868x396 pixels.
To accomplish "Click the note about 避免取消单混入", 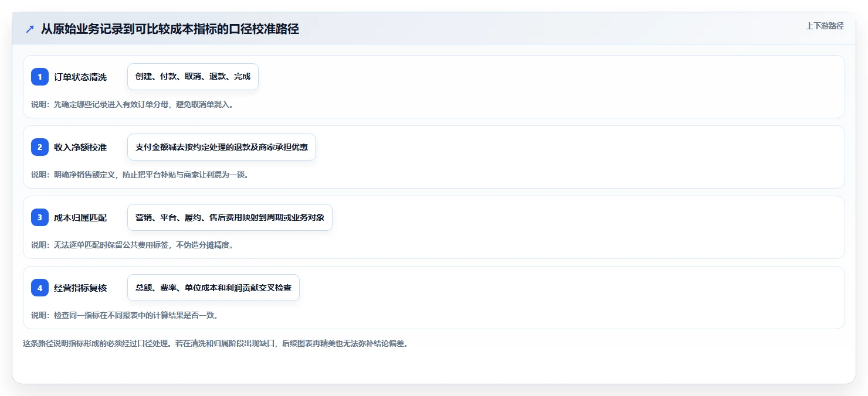I will pos(133,105).
